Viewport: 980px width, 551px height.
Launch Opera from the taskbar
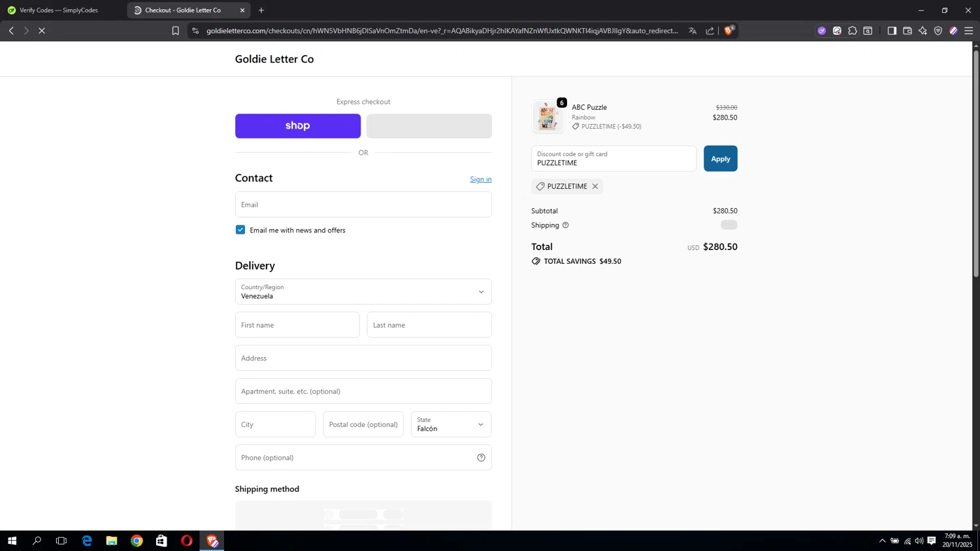(x=187, y=541)
